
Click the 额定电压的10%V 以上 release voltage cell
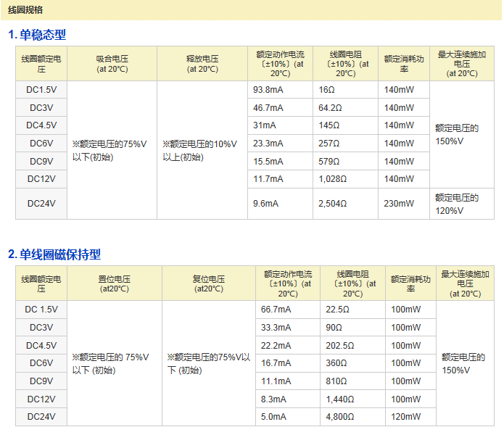tap(202, 150)
